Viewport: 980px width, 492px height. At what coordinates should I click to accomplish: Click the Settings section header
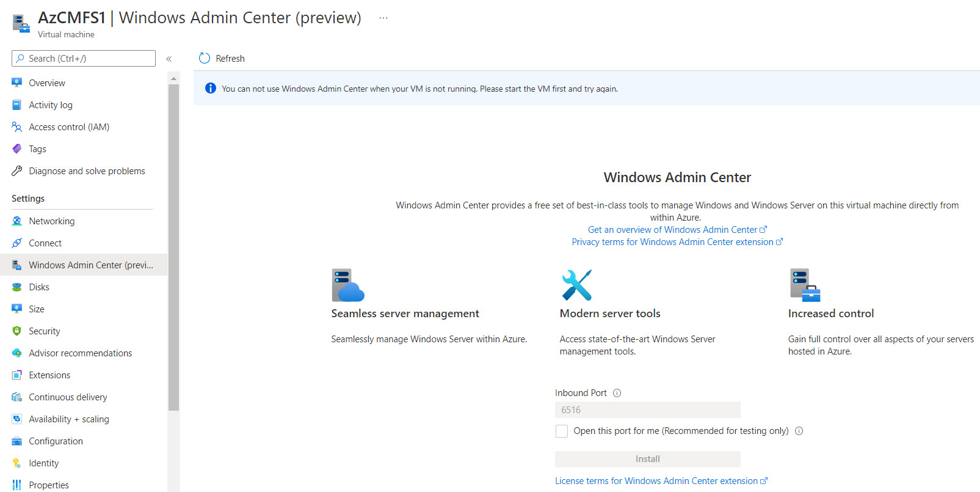(28, 199)
